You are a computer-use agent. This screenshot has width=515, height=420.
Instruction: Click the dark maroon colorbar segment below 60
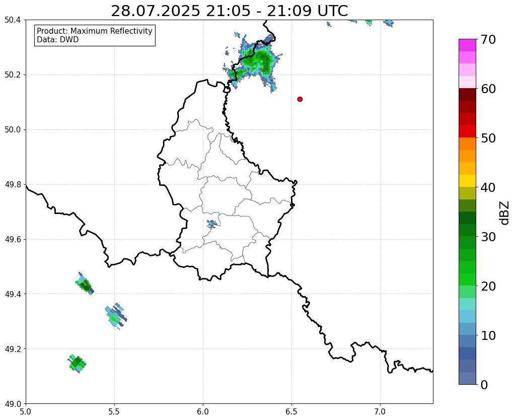(467, 95)
